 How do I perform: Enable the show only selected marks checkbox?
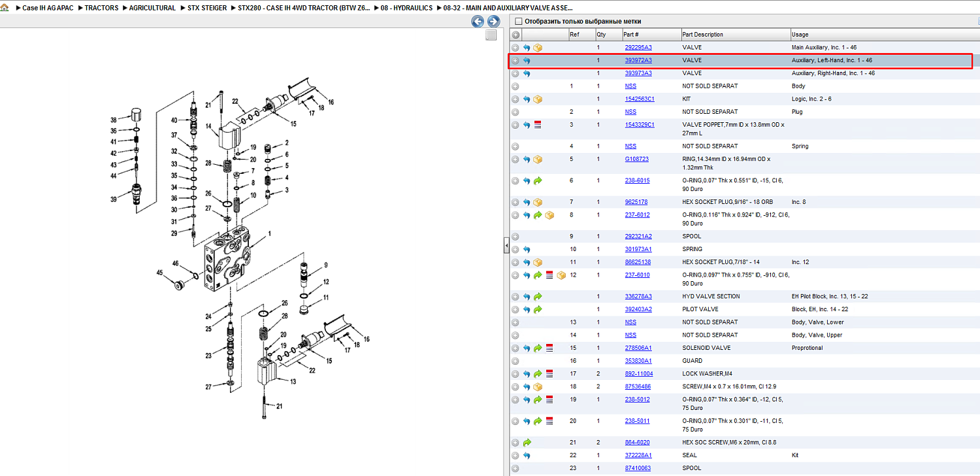pyautogui.click(x=519, y=22)
